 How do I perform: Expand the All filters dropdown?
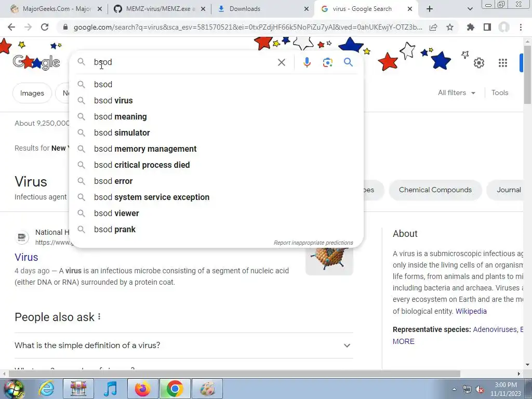(x=456, y=92)
